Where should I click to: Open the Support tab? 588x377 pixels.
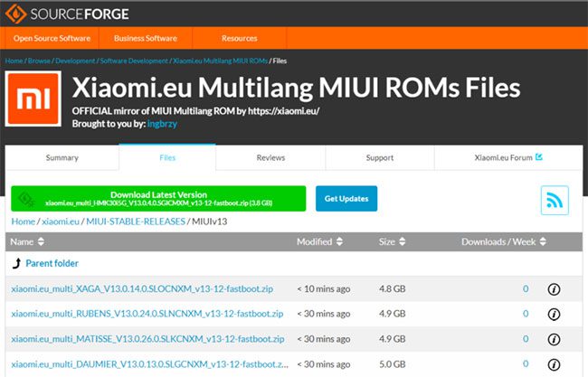point(380,158)
